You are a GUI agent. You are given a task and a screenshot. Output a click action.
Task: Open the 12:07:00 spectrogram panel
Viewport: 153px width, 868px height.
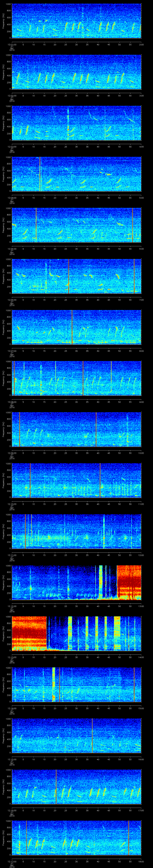[x=77, y=327]
